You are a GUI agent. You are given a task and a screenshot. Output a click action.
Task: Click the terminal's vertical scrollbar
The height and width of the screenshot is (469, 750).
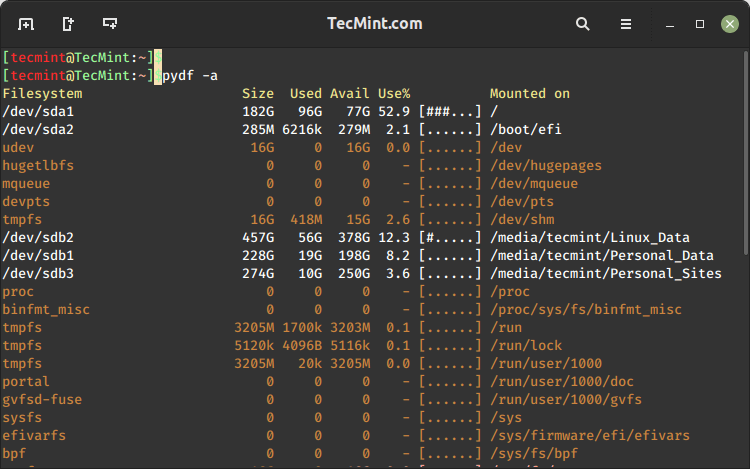[x=744, y=150]
